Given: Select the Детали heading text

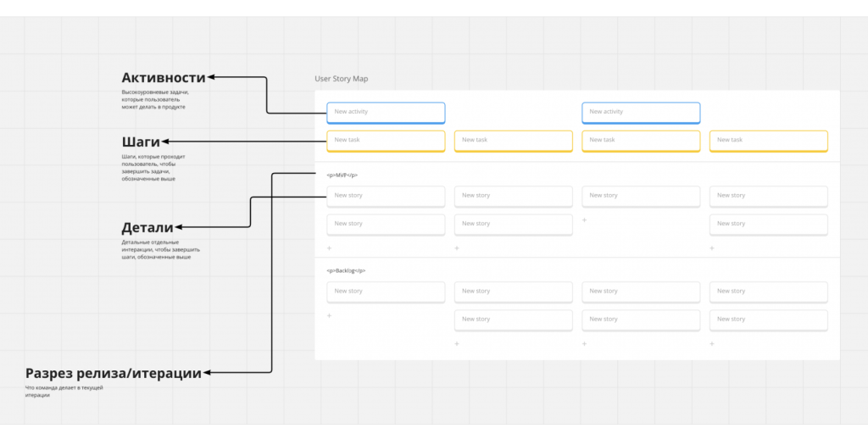Looking at the screenshot, I should (147, 228).
